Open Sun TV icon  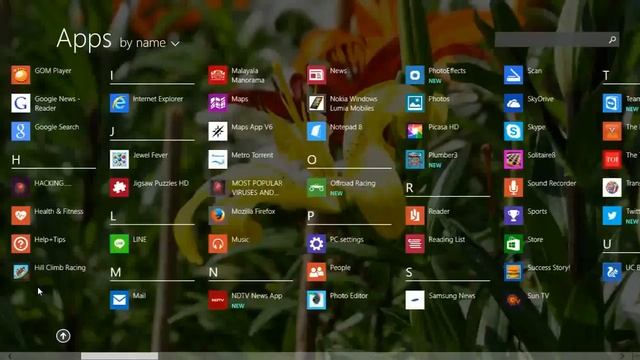click(x=513, y=300)
